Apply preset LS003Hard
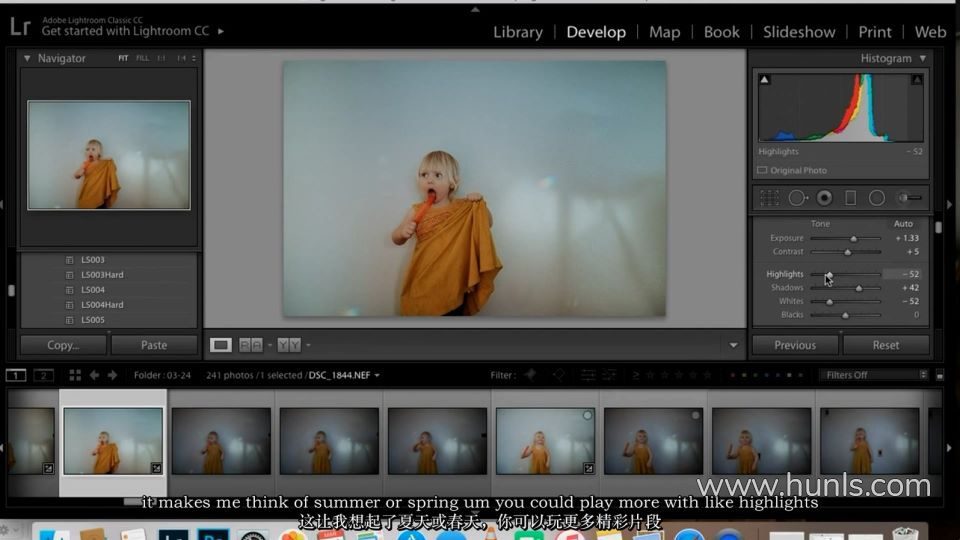Viewport: 960px width, 540px height. click(x=102, y=275)
